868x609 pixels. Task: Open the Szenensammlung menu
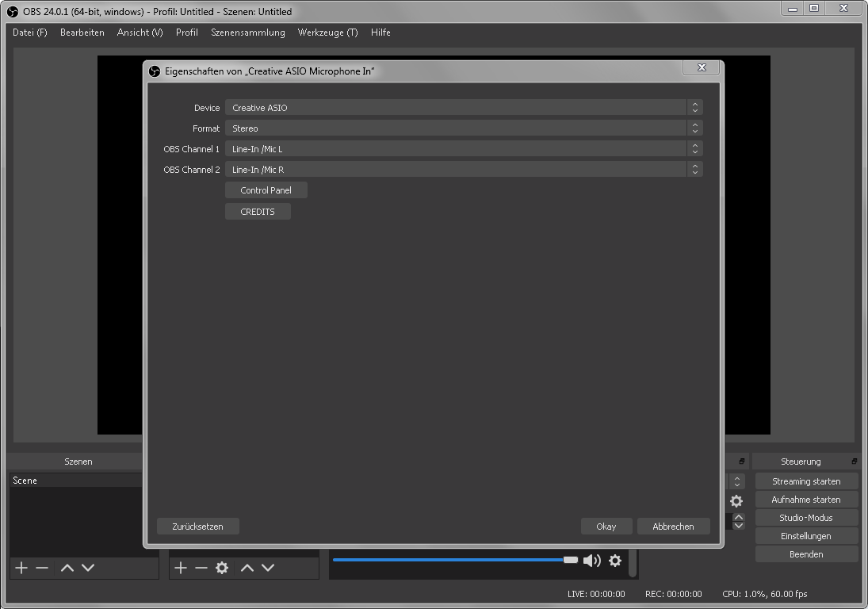coord(248,33)
